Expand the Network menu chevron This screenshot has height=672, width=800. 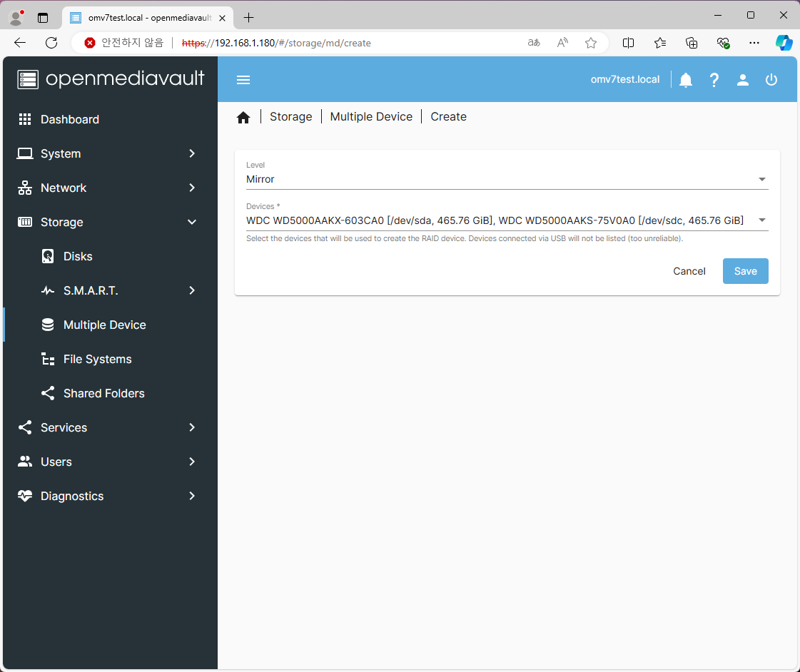pos(192,188)
